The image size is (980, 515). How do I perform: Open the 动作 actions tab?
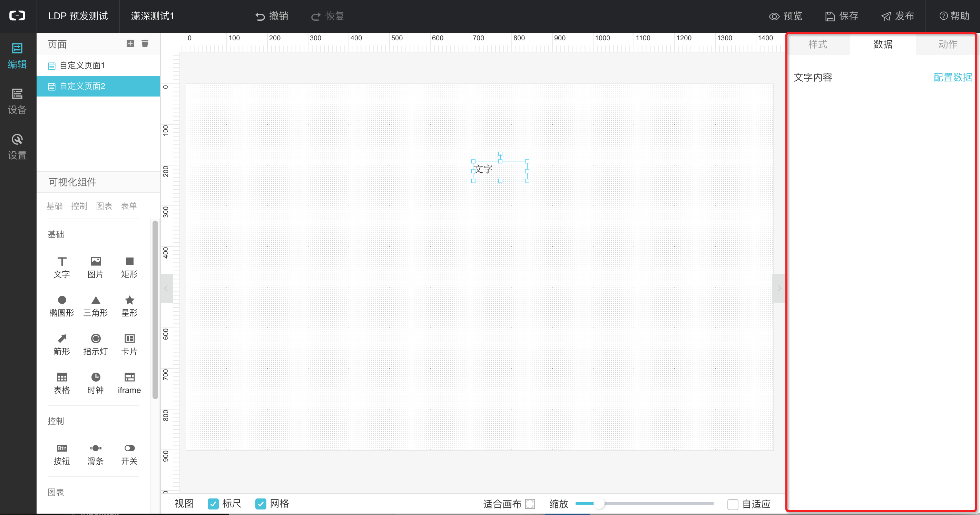[947, 44]
